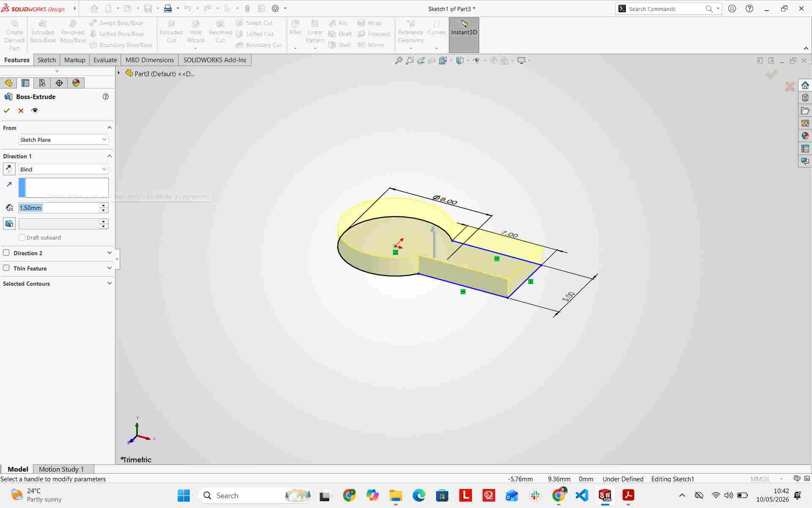This screenshot has width=812, height=508.
Task: Toggle the Instant3D button
Action: pos(464,35)
